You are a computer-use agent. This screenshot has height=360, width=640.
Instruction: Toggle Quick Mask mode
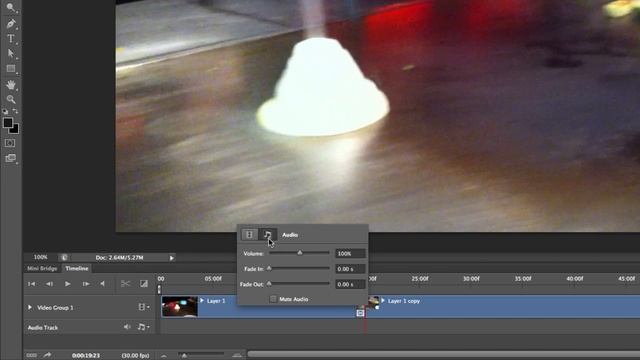[x=10, y=143]
